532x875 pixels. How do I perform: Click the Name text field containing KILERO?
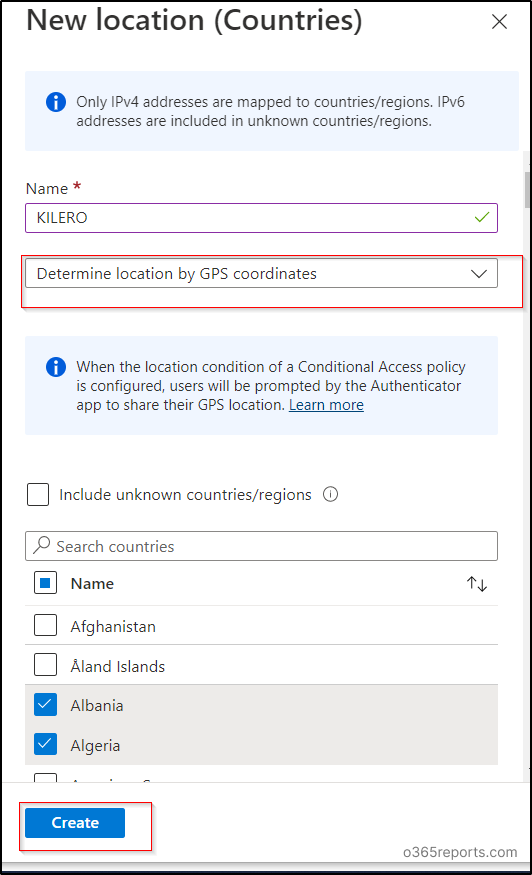[x=261, y=218]
